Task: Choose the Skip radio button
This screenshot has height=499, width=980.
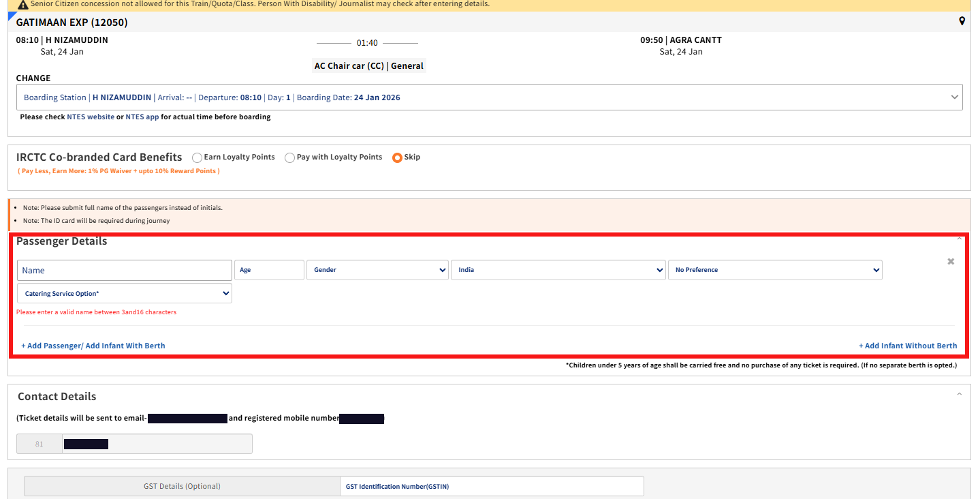Action: 397,157
